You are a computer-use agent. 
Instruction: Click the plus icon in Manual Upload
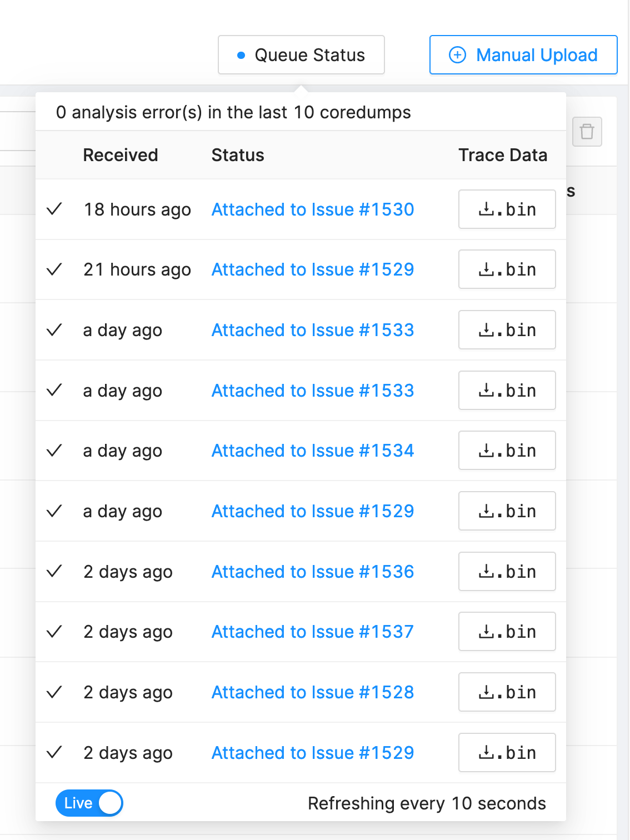[x=457, y=55]
